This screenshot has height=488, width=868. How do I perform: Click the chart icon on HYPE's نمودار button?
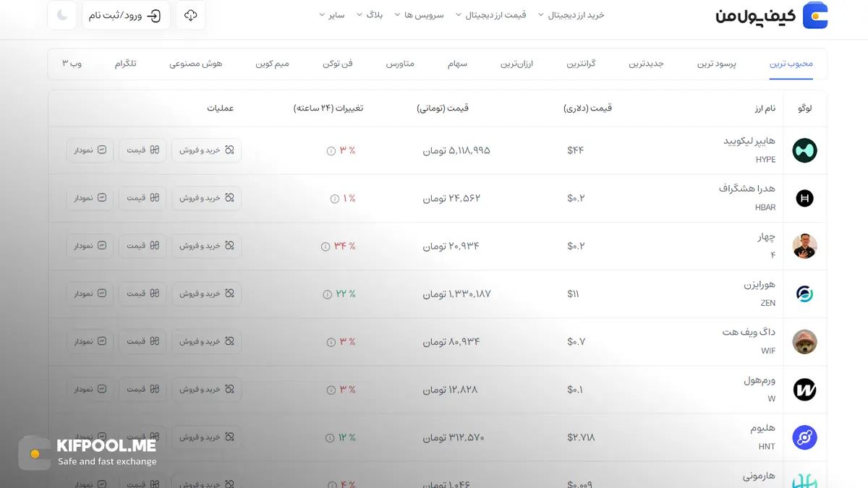(102, 150)
